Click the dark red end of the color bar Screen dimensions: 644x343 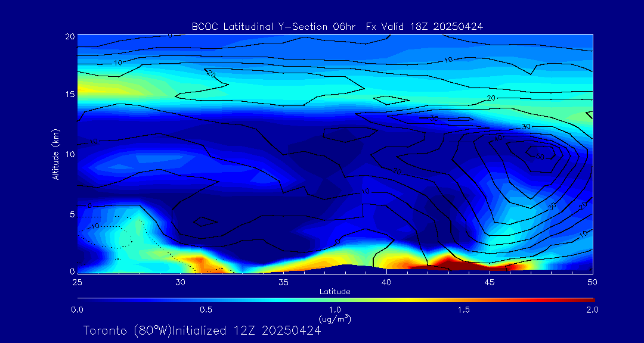[x=589, y=300]
